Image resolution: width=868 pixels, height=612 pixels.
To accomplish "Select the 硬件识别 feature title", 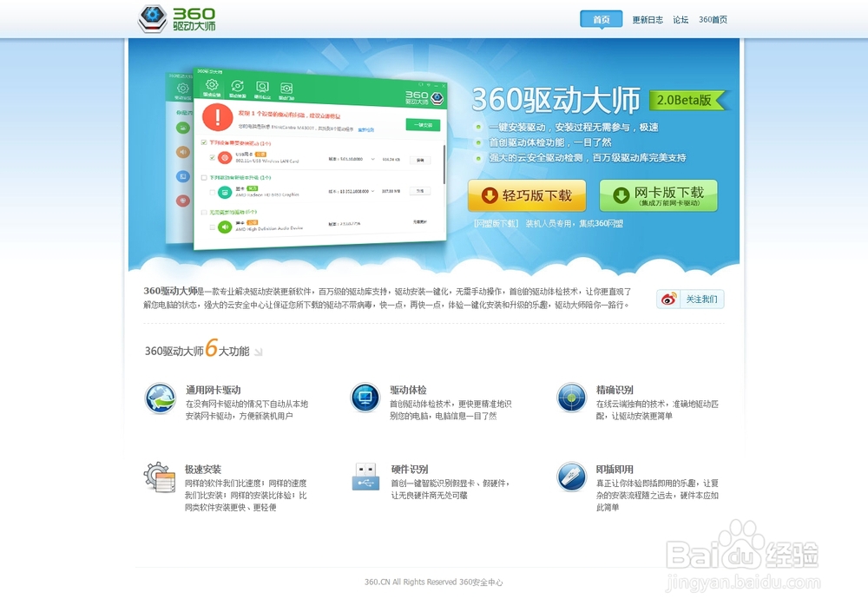I will tap(410, 469).
